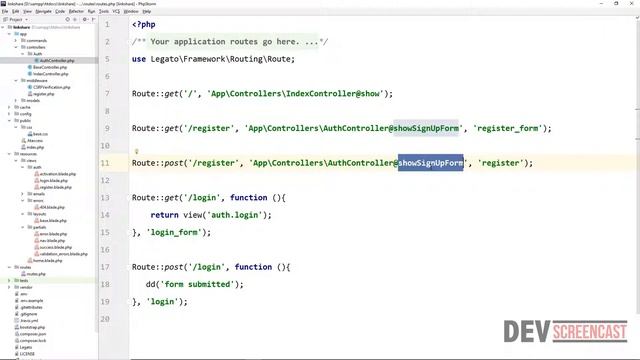Open composer.lock file
The height and width of the screenshot is (360, 640).
30,340
